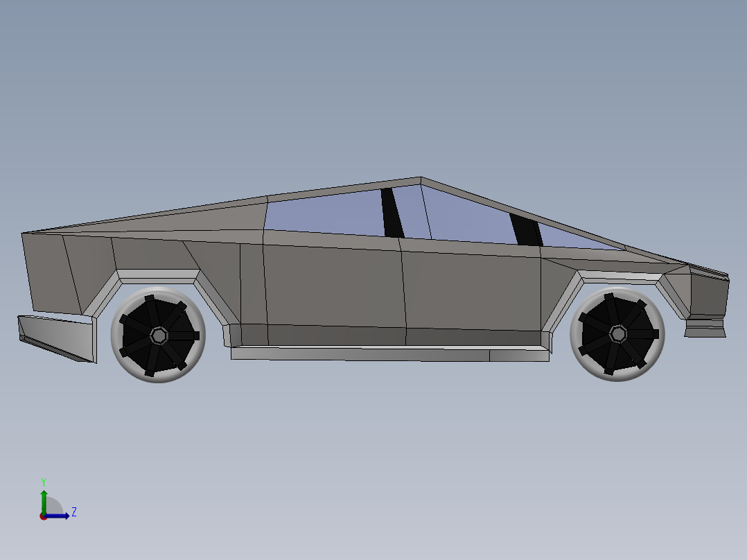Select the front door body panel
Screen dimensions: 747x560
pos(472,290)
